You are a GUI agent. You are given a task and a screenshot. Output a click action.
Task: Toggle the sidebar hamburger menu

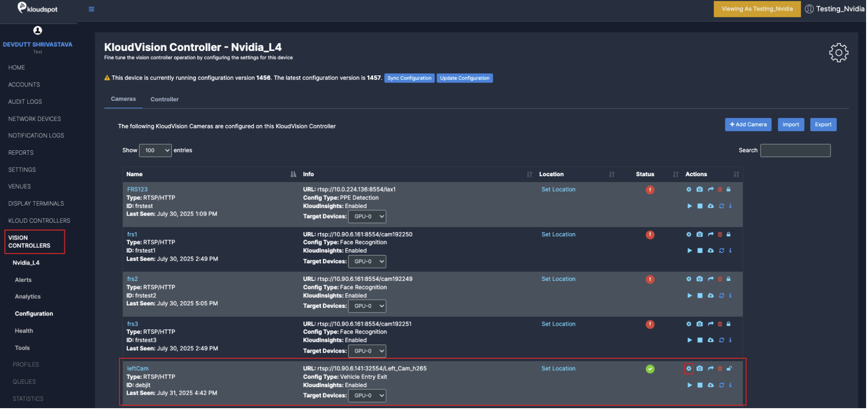(92, 9)
